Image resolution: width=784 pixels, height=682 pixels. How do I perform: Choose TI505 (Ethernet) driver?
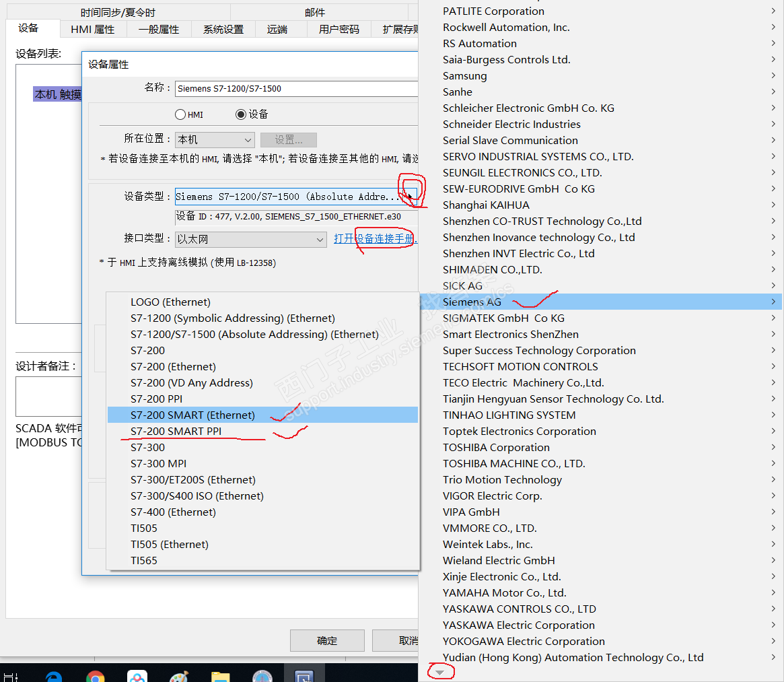point(263,545)
